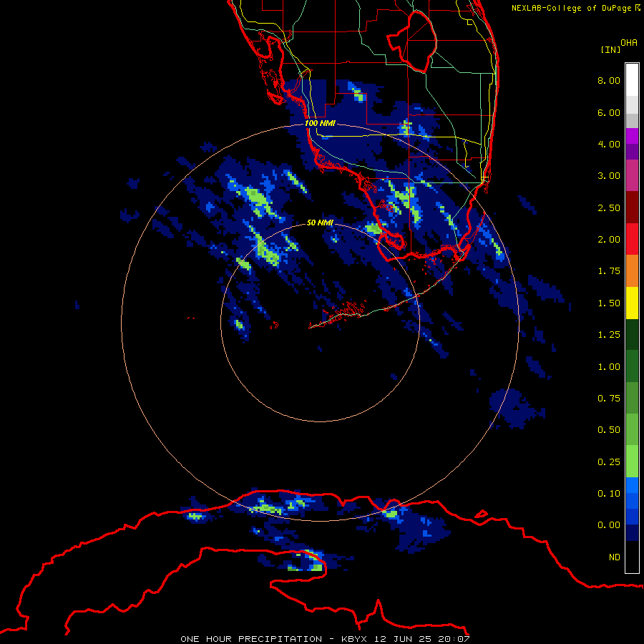The width and height of the screenshot is (644, 644).
Task: Click the 100 NMI range ring label
Action: point(320,123)
